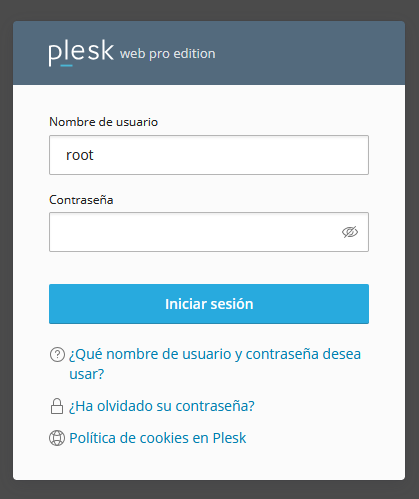Open the ¿Qué nombre de usuario y contraseña link
The height and width of the screenshot is (499, 419).
(215, 364)
